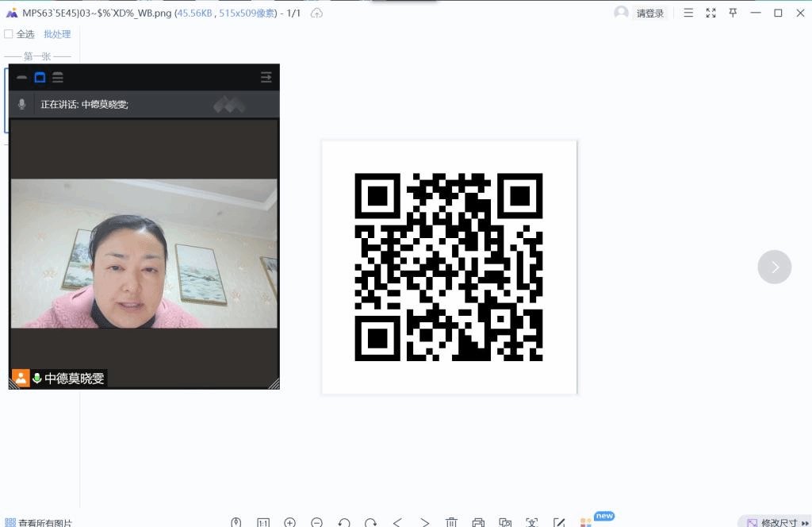812x527 pixels.
Task: Open 批处理 batch processing
Action: 57,34
